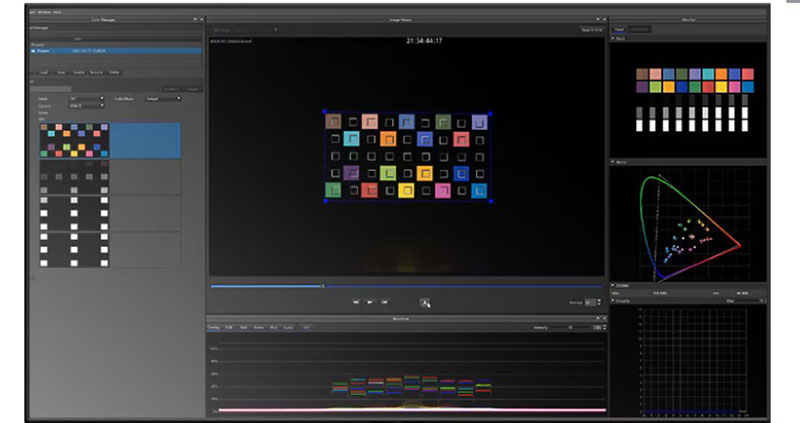Viewport: 800px width, 423px height.
Task: Collapse the section below chromaticity diagram
Action: click(613, 286)
